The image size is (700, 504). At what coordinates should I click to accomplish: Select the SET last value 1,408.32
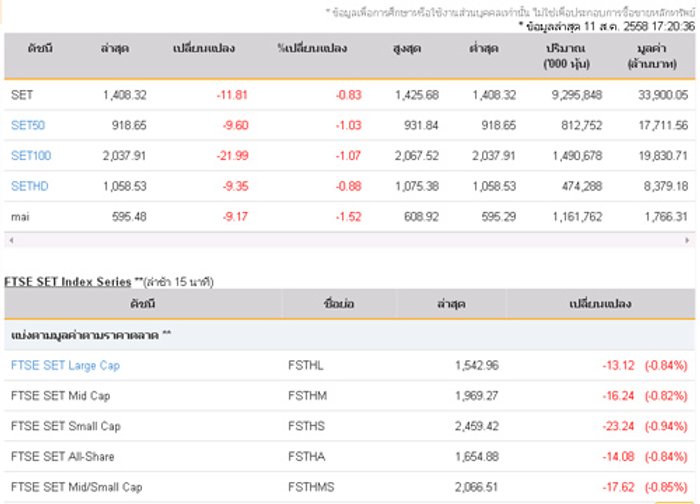pos(125,95)
